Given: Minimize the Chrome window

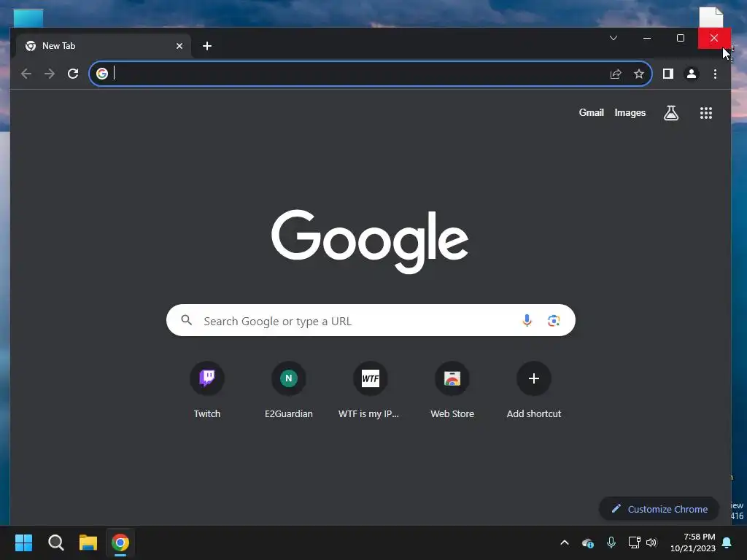Looking at the screenshot, I should pos(647,38).
